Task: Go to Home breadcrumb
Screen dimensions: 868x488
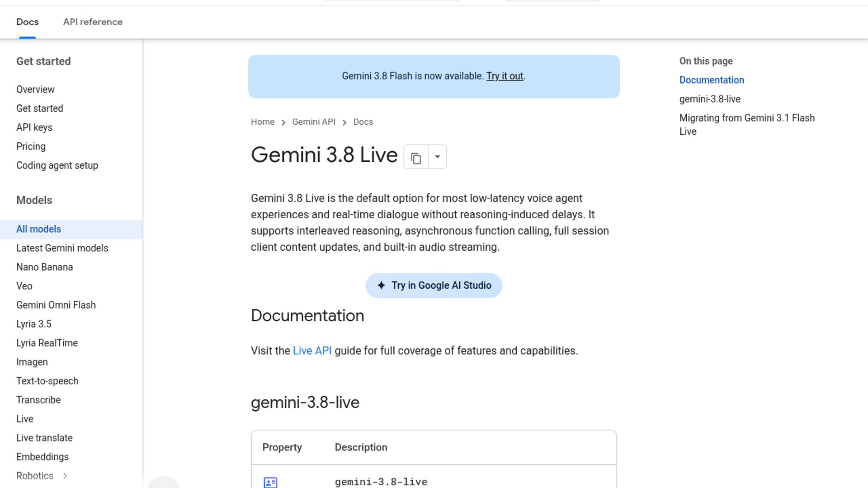Action: 263,122
